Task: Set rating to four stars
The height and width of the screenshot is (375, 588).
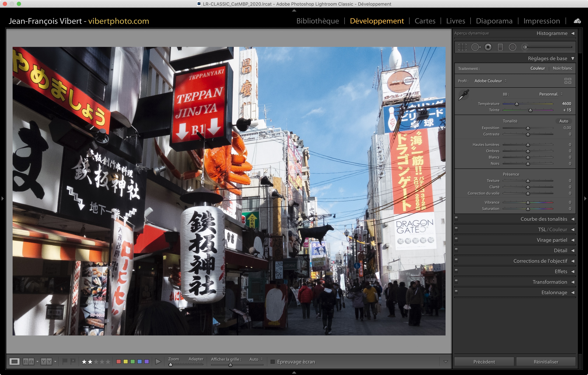Action: pyautogui.click(x=102, y=362)
